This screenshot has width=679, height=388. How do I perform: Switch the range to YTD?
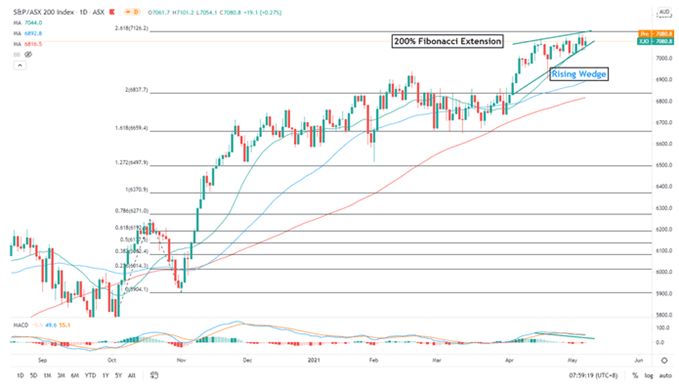coord(90,375)
